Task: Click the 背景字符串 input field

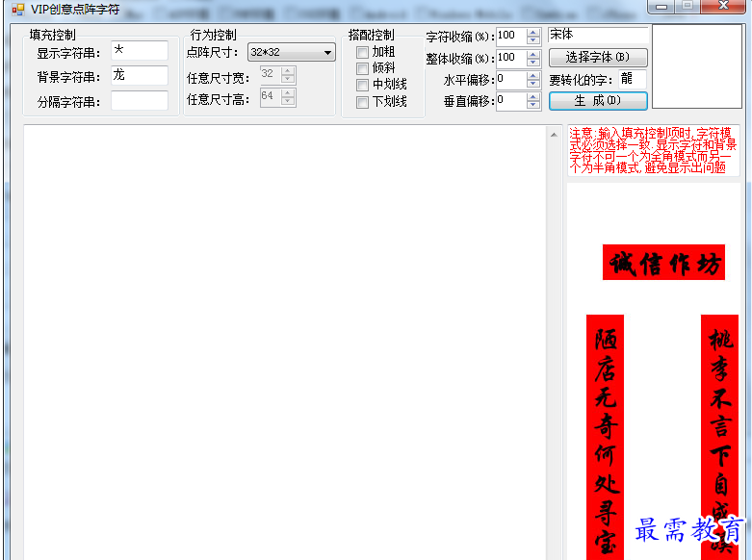Action: 140,75
